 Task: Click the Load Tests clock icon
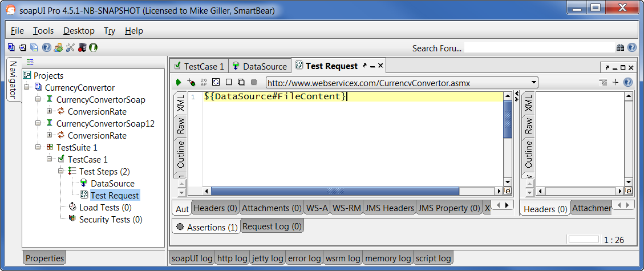pyautogui.click(x=72, y=207)
